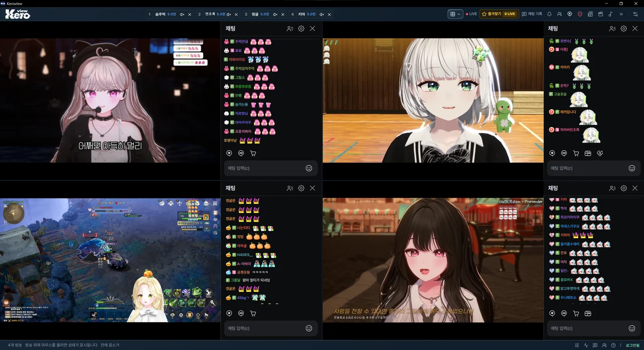Click the red shield icon in the top toolbar
Image resolution: width=644 pixels, height=350 pixels.
580,14
